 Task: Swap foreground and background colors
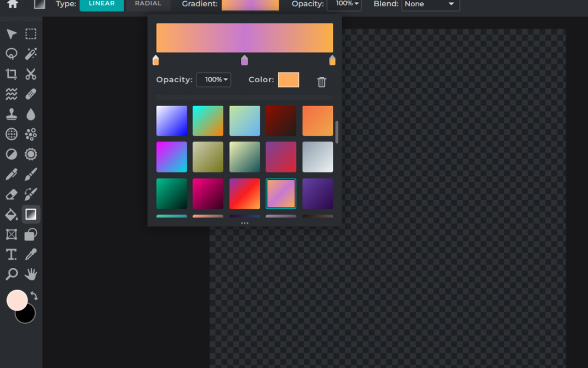[34, 296]
